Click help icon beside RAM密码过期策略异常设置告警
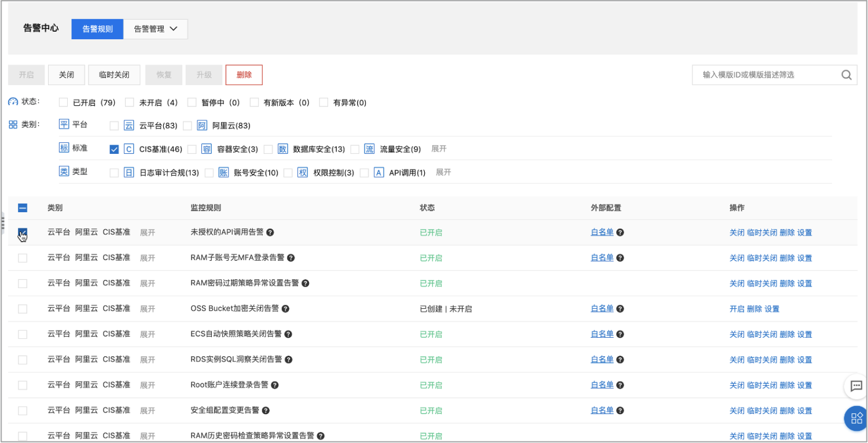The height and width of the screenshot is (443, 868). coord(306,283)
